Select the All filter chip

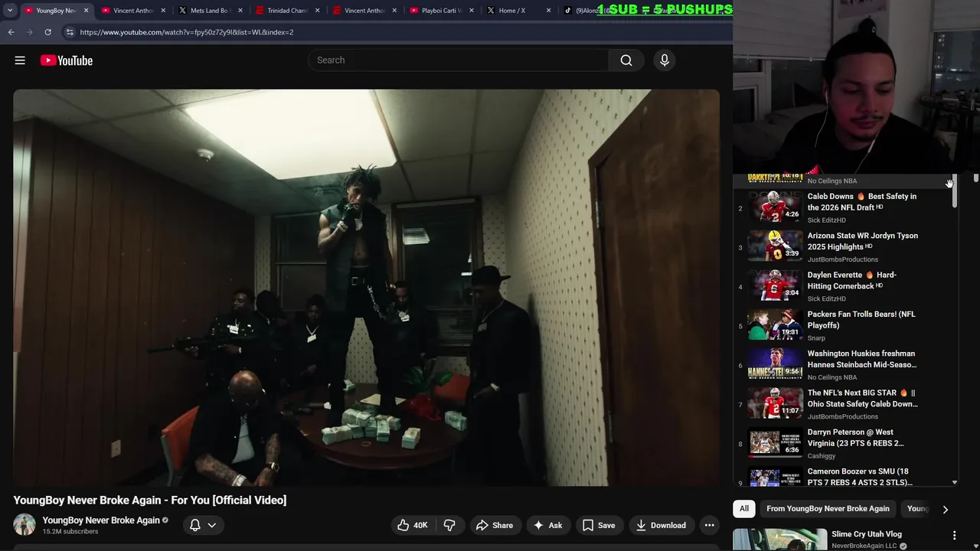(744, 508)
